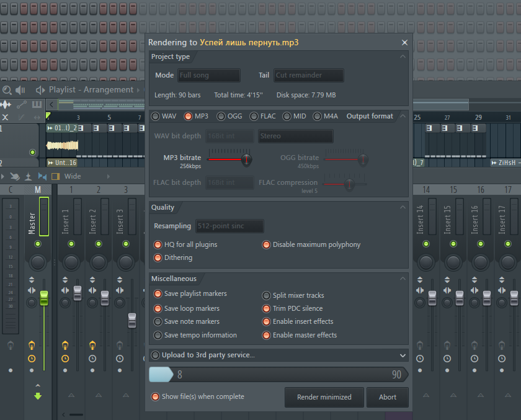The width and height of the screenshot is (521, 420).
Task: Click the X icon in playlist toolbar
Action: [6, 117]
